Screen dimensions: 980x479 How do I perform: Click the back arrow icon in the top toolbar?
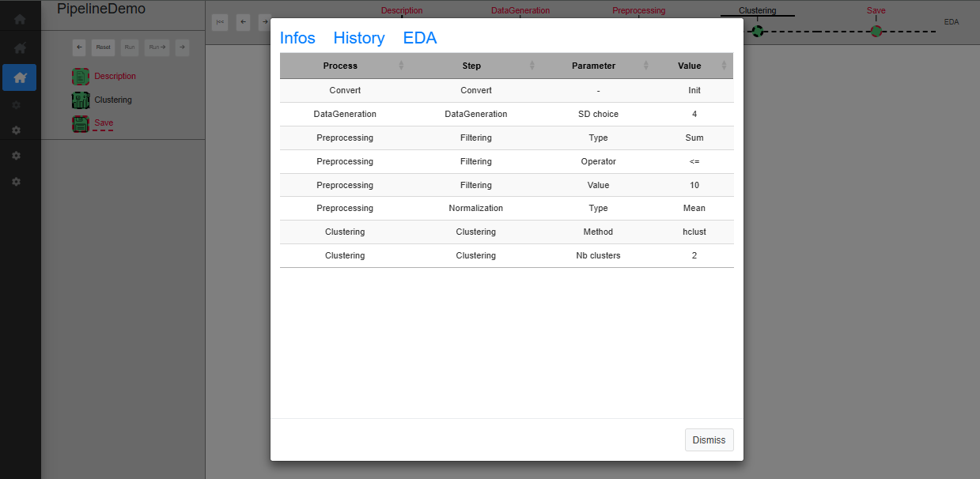pyautogui.click(x=243, y=22)
